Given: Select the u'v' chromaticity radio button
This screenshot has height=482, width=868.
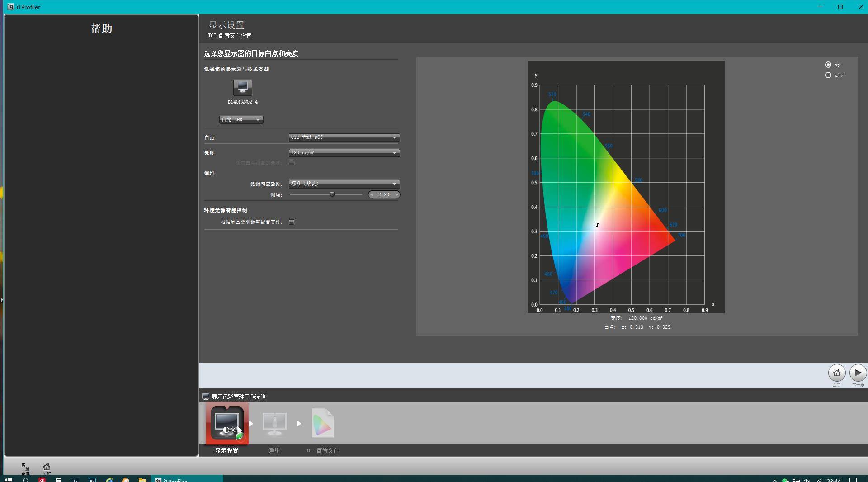Looking at the screenshot, I should tap(828, 76).
